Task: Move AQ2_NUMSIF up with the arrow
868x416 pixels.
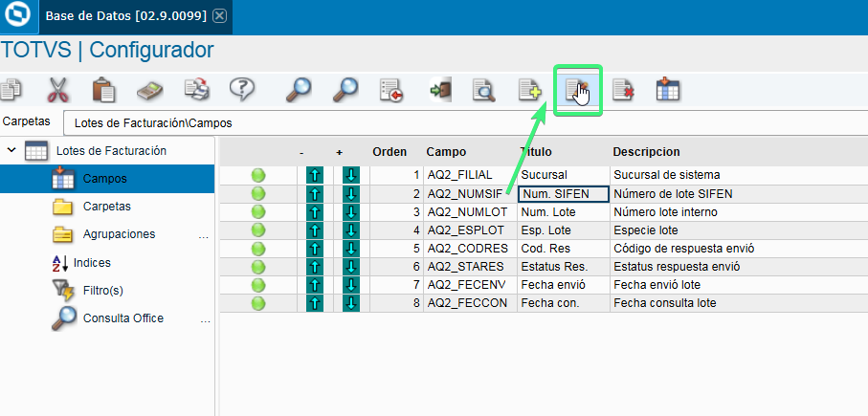Action: [315, 193]
